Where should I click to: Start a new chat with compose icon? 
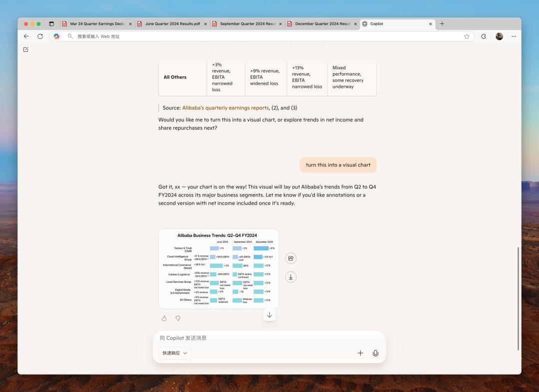click(x=26, y=49)
